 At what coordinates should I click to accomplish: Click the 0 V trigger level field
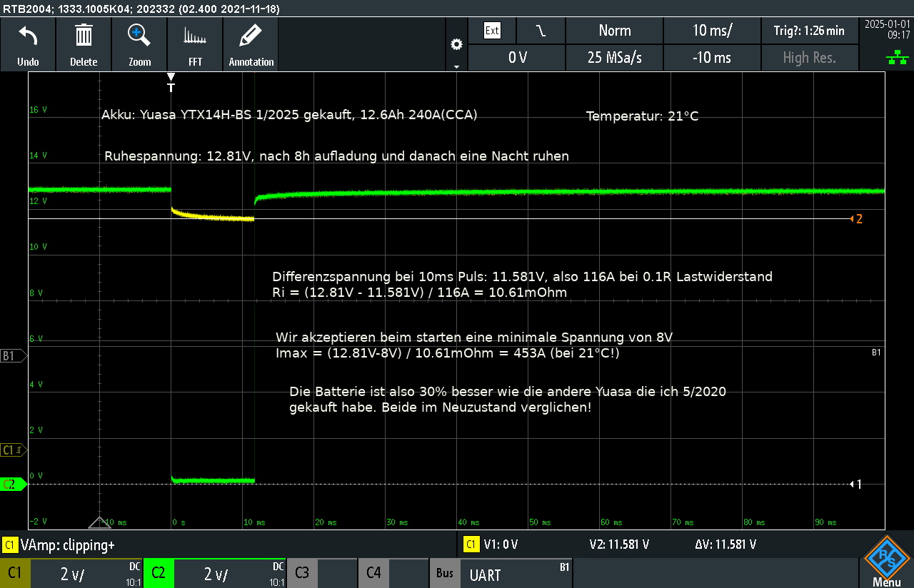(517, 58)
